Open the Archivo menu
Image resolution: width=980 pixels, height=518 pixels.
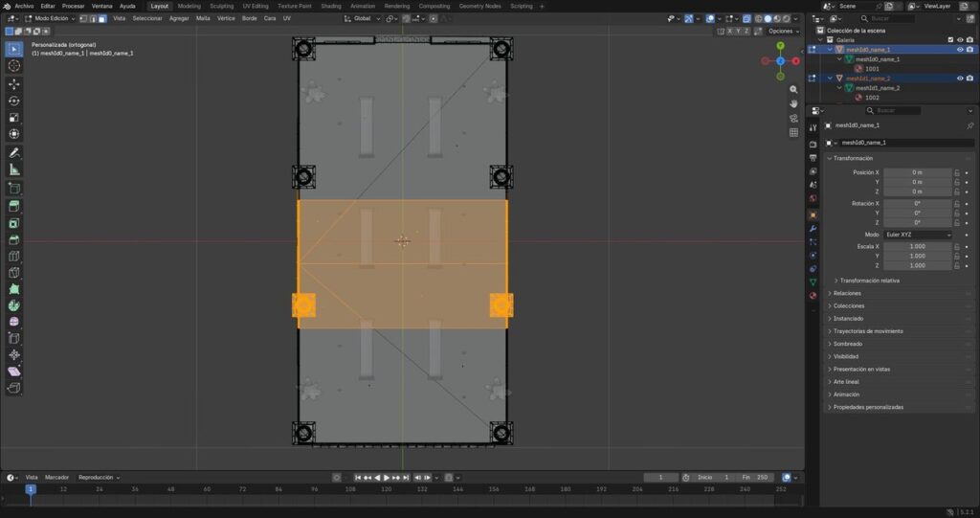coord(24,7)
